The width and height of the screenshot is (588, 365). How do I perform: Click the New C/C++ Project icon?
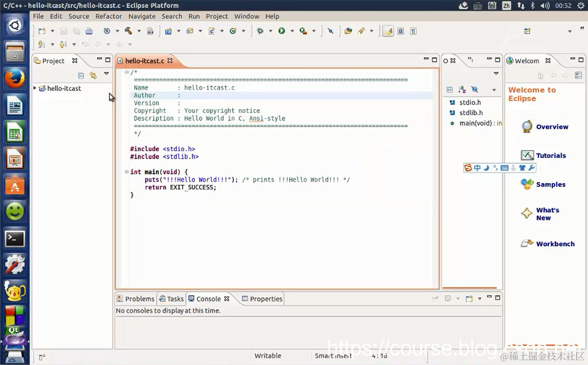(x=168, y=31)
